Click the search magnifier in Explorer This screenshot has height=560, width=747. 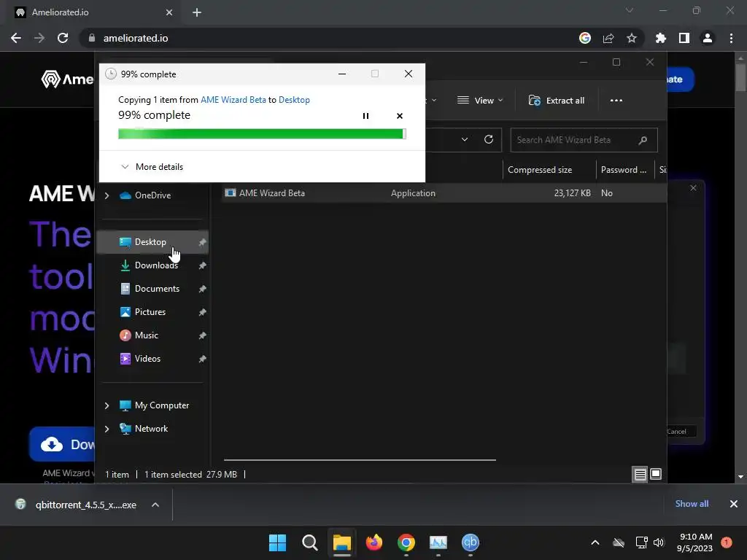pos(643,140)
